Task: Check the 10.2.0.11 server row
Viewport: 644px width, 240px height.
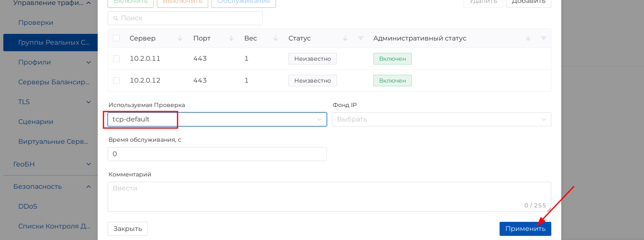Action: click(116, 59)
